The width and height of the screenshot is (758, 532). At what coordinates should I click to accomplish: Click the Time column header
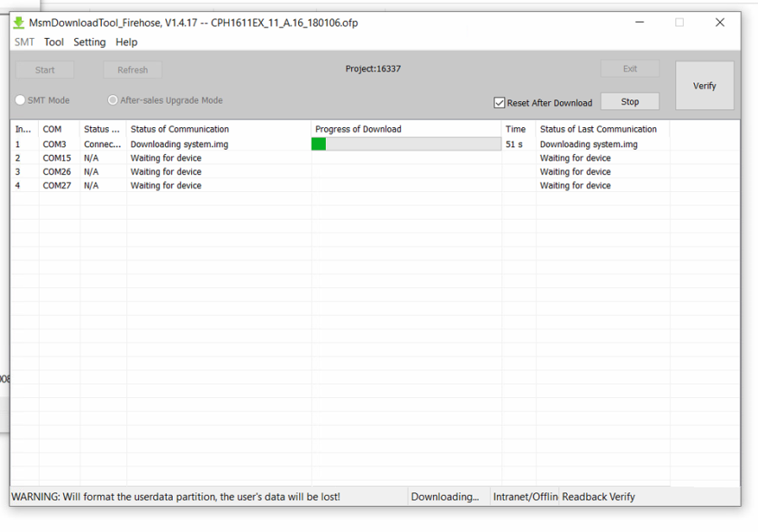point(519,129)
